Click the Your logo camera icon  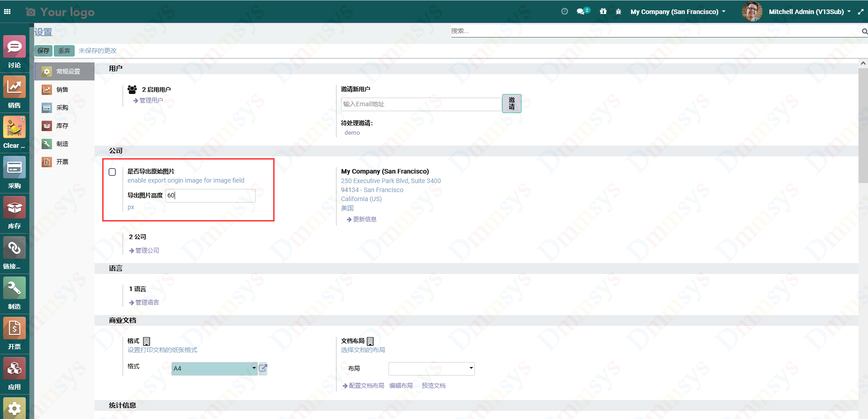(x=30, y=12)
